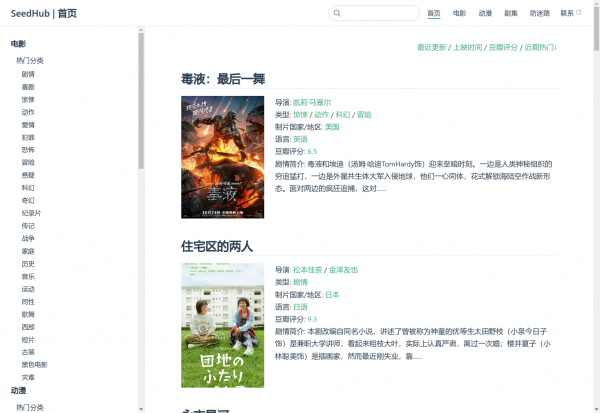Click the sidebar scrollbar down arrow
This screenshot has height=413, width=600.
pos(141,409)
